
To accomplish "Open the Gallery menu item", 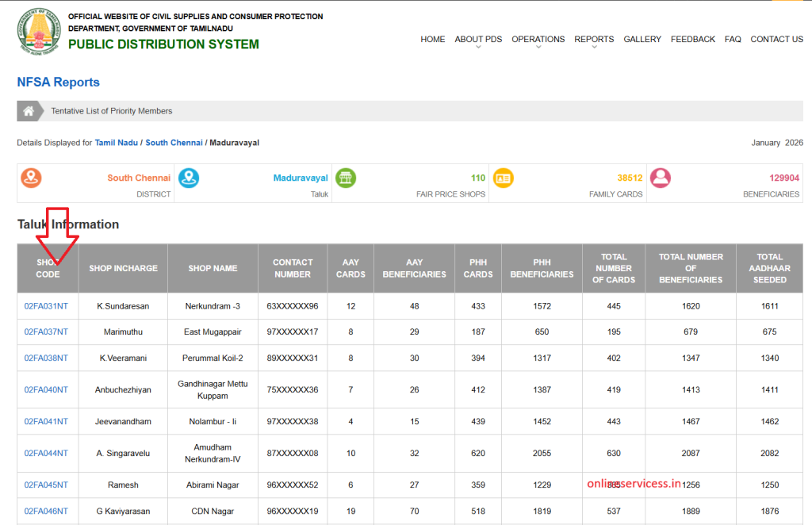I will 642,40.
